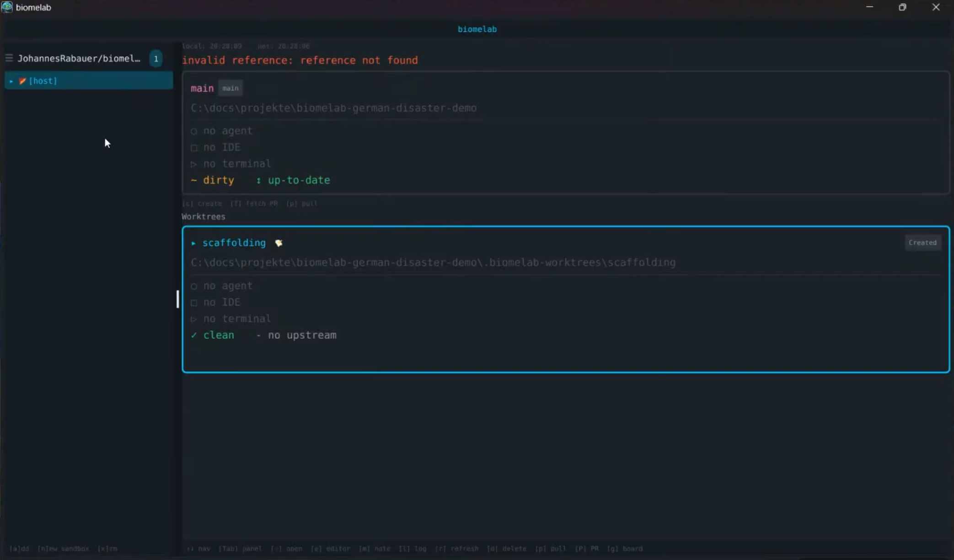The image size is (954, 560).
Task: Click the pencil icon beside [host]
Action: [22, 81]
